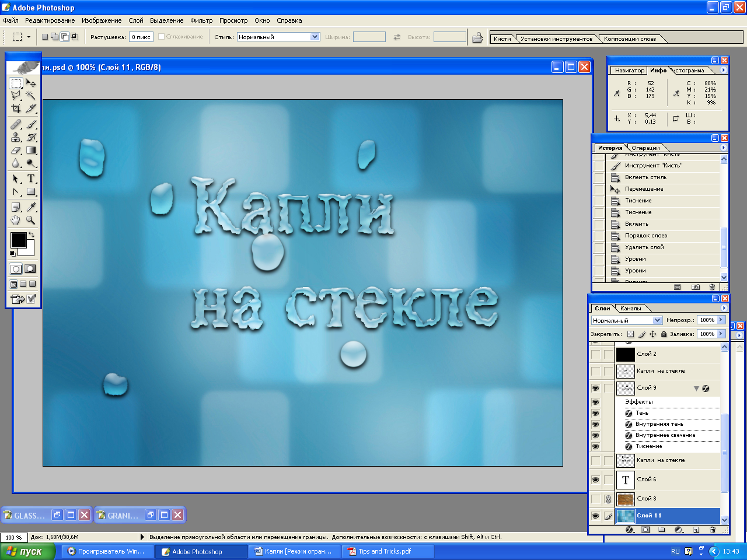The image size is (747, 560).
Task: Switch to the Навигатор tab
Action: point(630,70)
